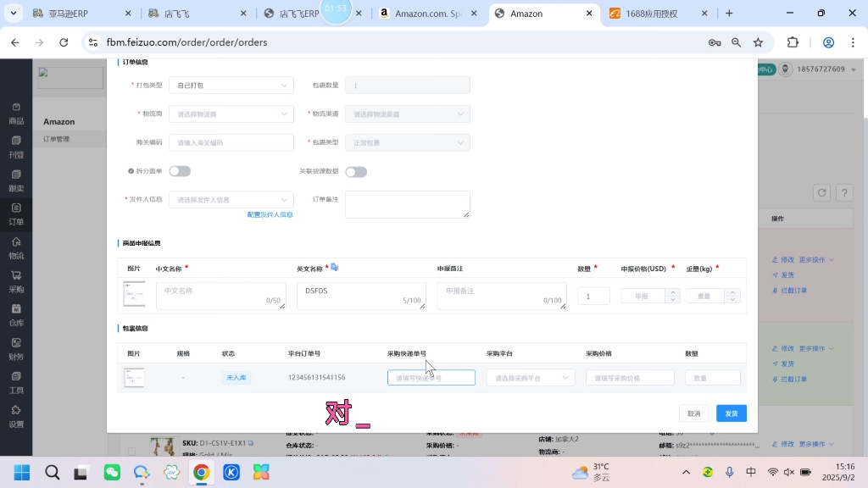Image resolution: width=868 pixels, height=488 pixels.
Task: Open the product thumbnail in 商品申报信息 row
Action: [x=134, y=294]
